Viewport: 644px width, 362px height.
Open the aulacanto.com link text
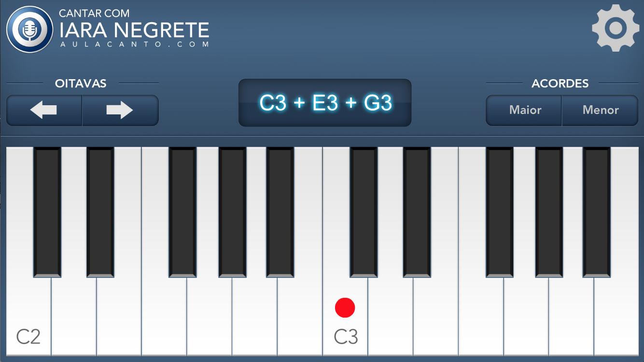[134, 44]
